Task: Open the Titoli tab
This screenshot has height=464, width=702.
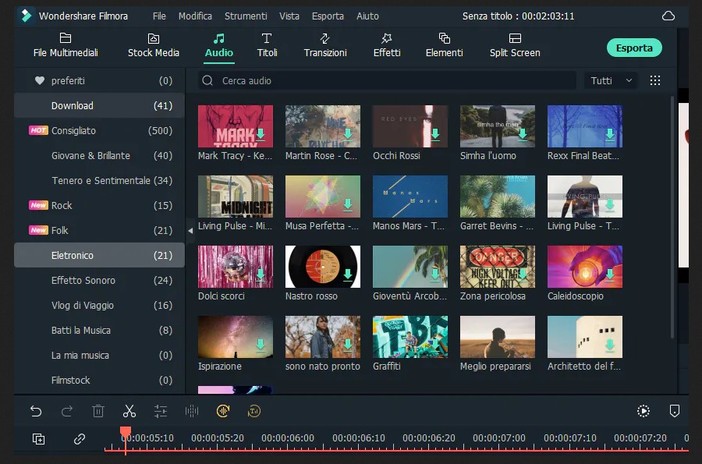Action: (267, 45)
